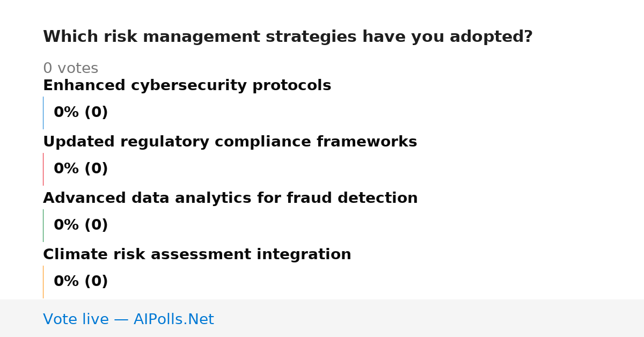Click the poll question heading
The width and height of the screenshot is (644, 337).
[288, 37]
